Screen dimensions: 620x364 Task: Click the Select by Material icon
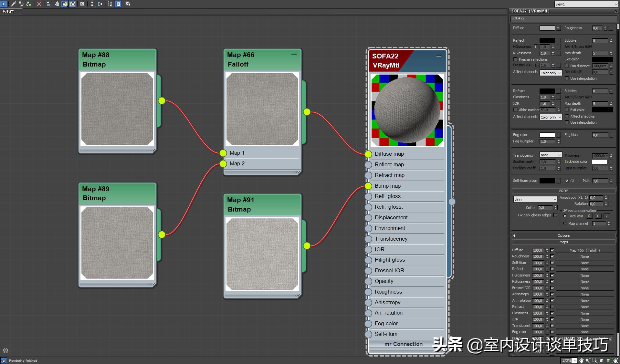click(128, 4)
